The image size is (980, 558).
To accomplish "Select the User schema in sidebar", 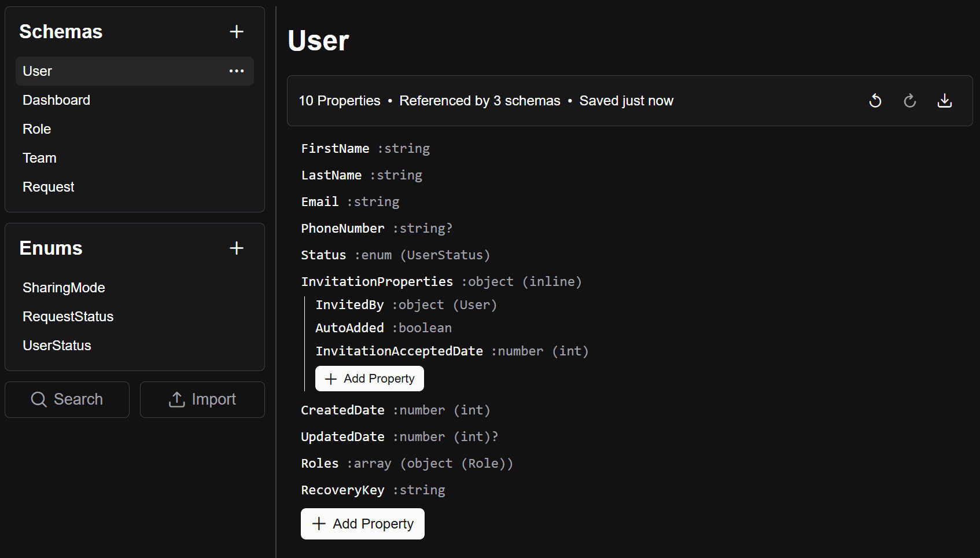I will point(135,71).
